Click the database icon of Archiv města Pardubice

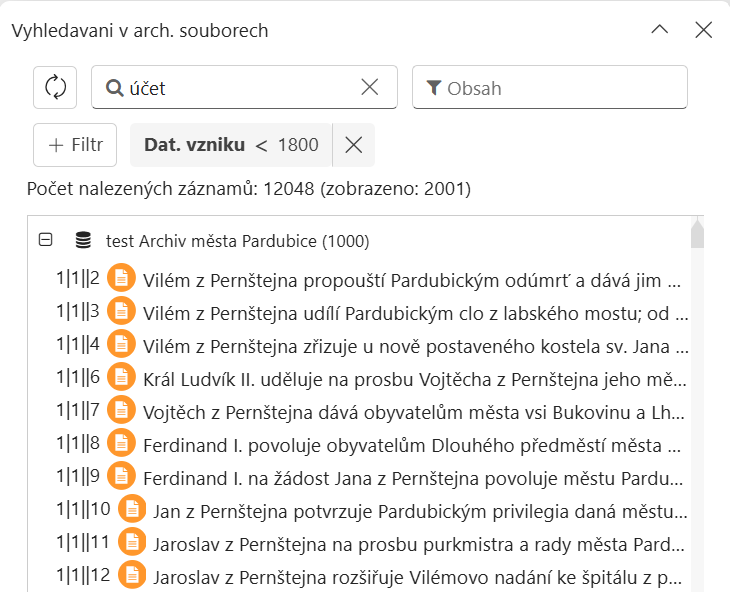click(x=84, y=241)
